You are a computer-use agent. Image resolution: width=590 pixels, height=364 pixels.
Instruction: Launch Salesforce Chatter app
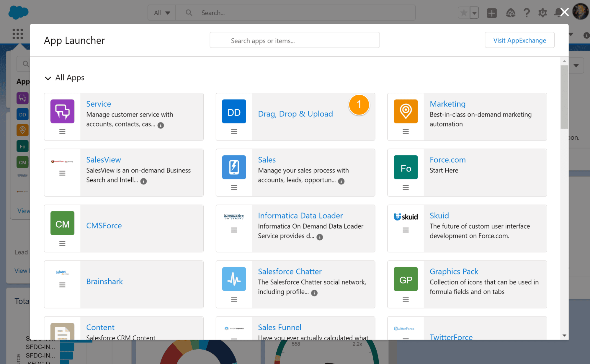[289, 271]
